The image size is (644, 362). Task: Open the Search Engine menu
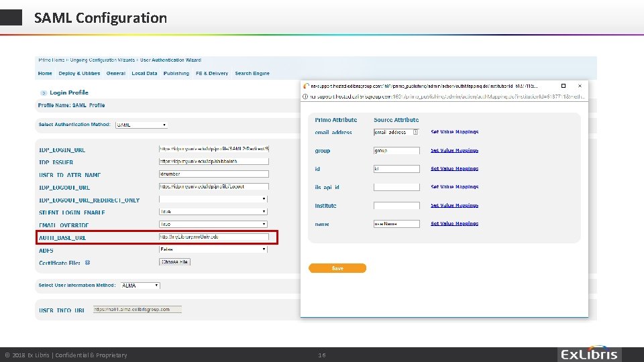pyautogui.click(x=252, y=74)
